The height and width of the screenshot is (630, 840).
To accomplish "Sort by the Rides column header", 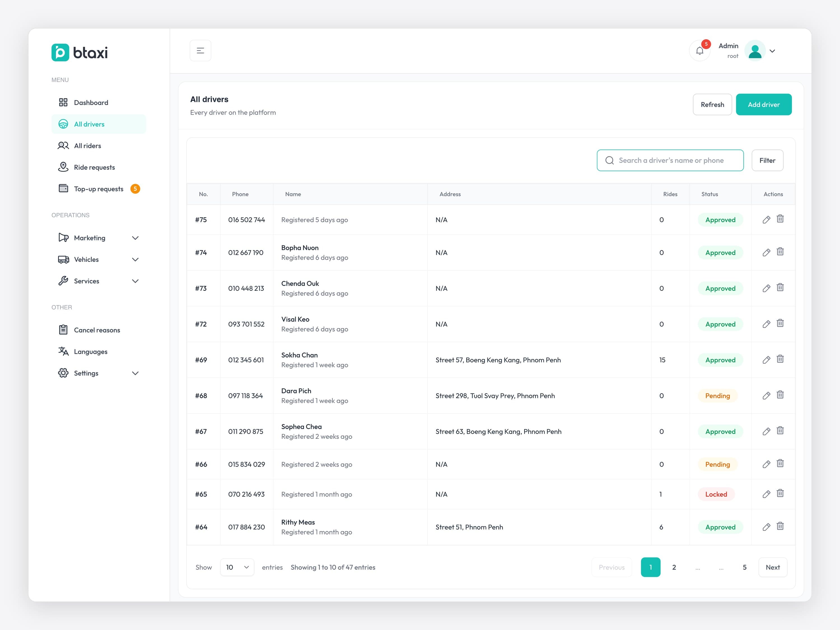I will point(670,194).
